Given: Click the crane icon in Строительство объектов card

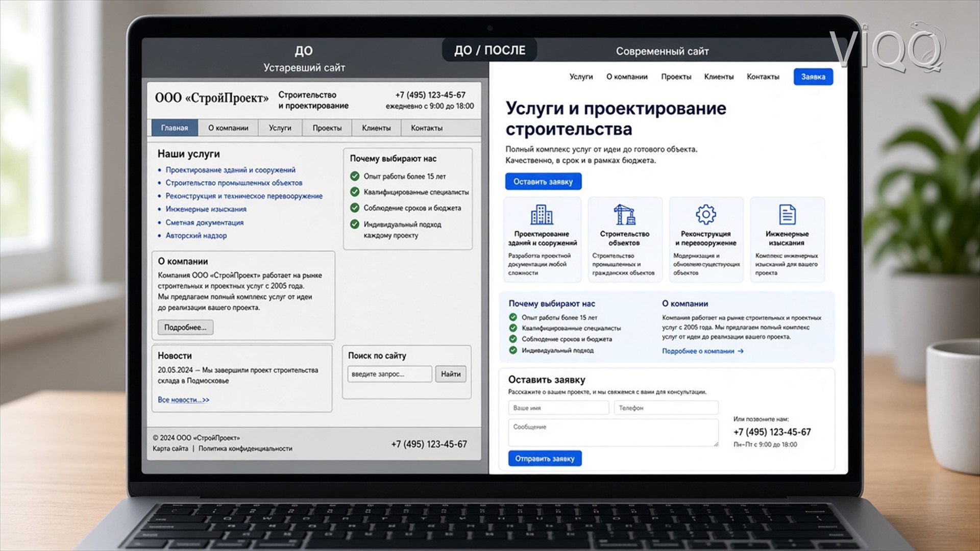Looking at the screenshot, I should tap(624, 215).
